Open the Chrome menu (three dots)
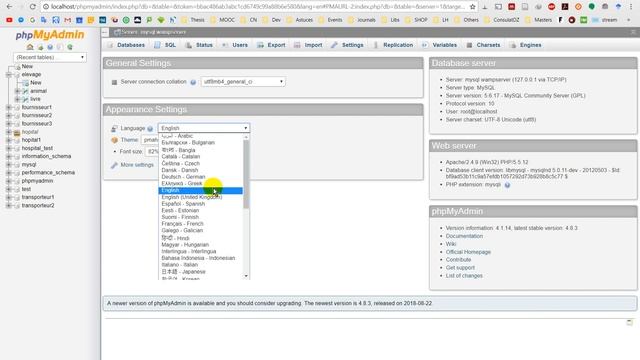Screen dimensions: 640x360 [x=631, y=7]
